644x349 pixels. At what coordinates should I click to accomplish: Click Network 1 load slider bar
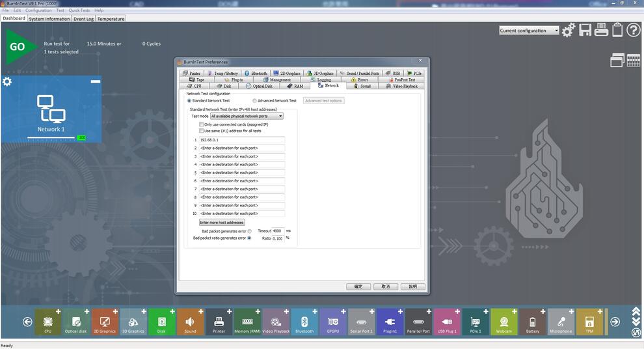[x=51, y=137]
